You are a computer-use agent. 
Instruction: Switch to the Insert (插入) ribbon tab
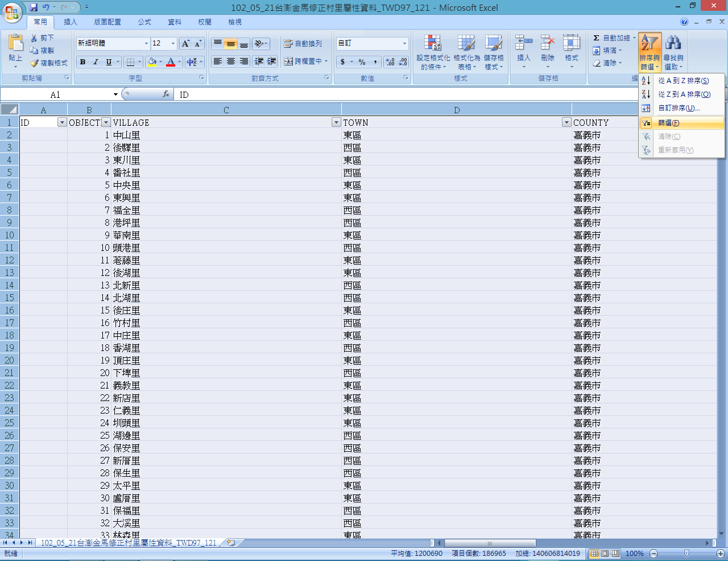tap(70, 22)
